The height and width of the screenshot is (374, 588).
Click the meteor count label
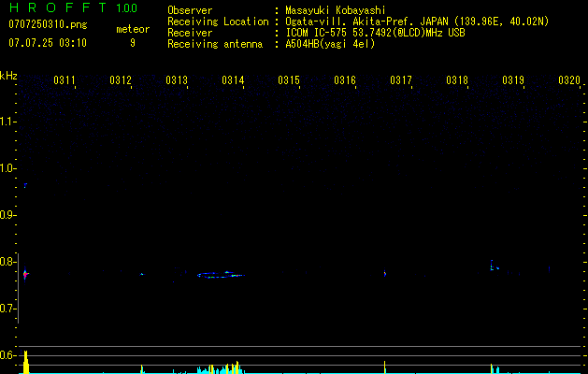tap(133, 29)
